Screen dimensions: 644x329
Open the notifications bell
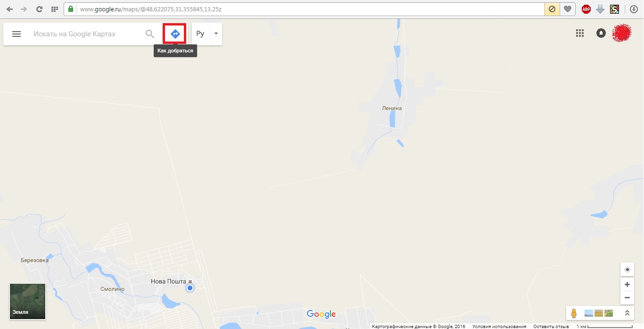[x=601, y=33]
